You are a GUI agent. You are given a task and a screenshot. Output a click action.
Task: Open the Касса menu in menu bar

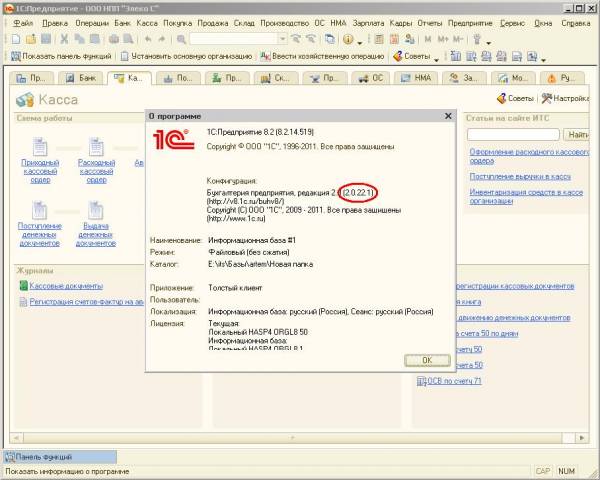[x=147, y=23]
